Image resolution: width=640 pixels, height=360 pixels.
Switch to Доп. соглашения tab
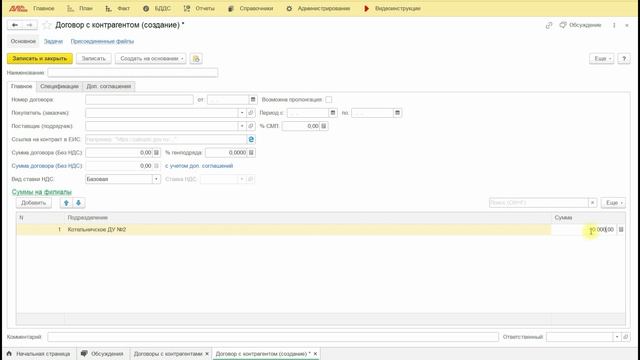tap(109, 87)
